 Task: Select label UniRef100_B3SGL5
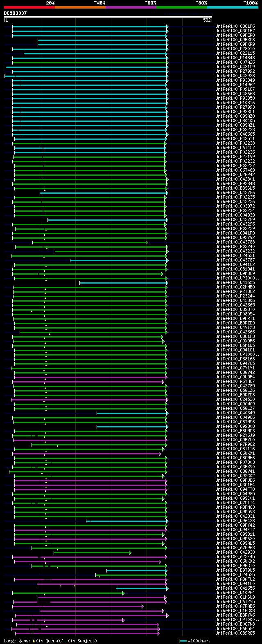click(235, 188)
